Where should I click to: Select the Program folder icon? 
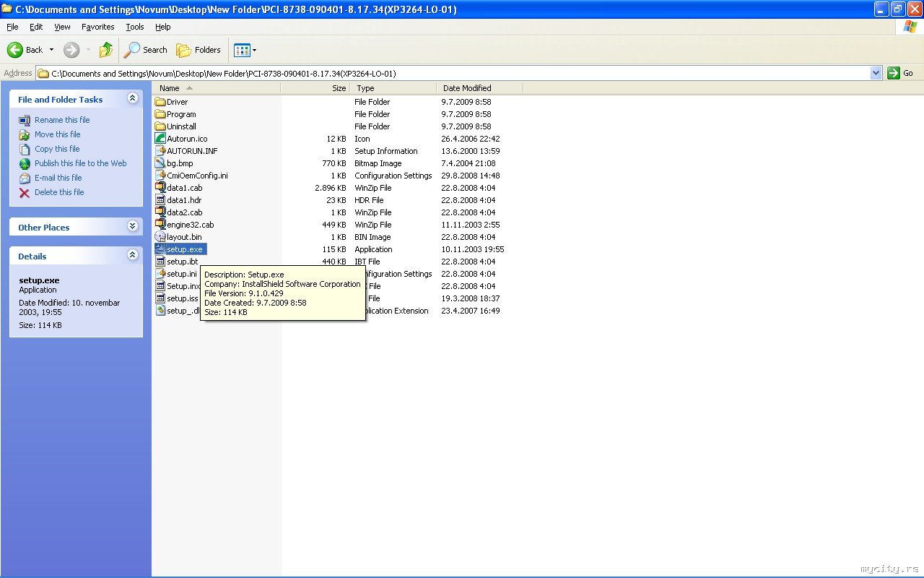[160, 114]
